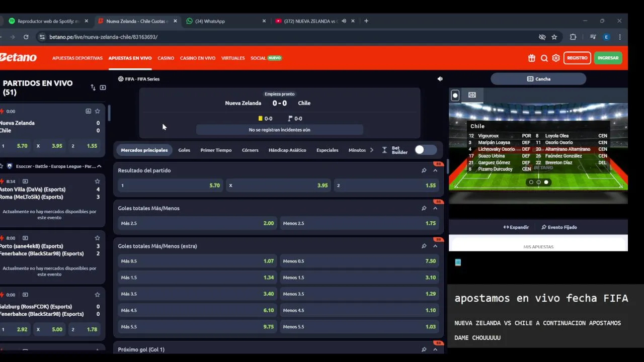The width and height of the screenshot is (644, 362).
Task: Click the video filter icon in Partidos en Vivo
Action: point(103,87)
